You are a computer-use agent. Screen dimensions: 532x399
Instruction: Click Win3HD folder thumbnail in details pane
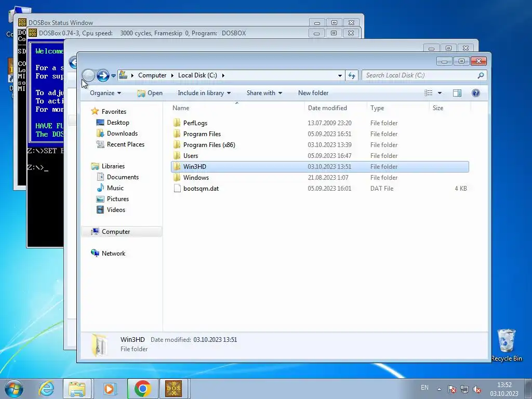99,345
